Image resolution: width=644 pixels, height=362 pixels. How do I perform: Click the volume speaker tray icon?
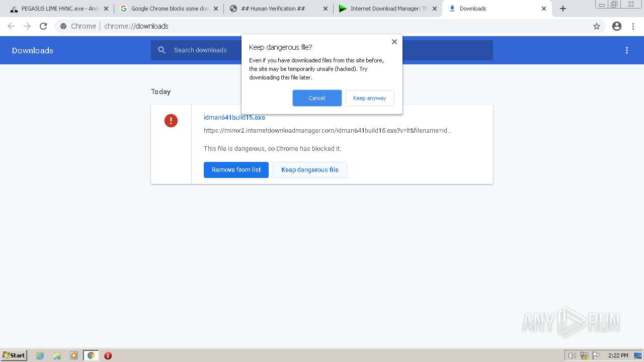pos(572,355)
